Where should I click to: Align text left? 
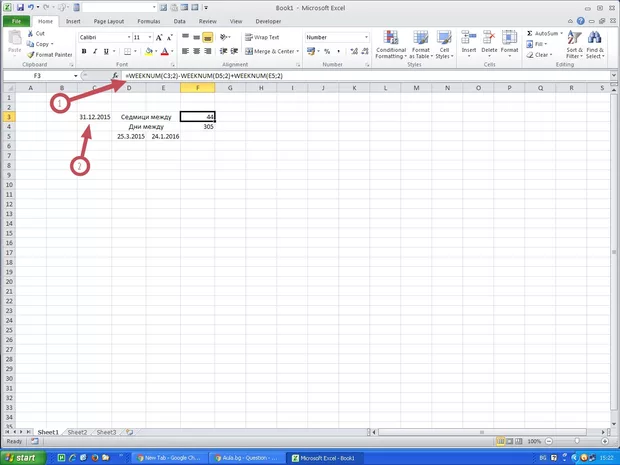tap(185, 51)
